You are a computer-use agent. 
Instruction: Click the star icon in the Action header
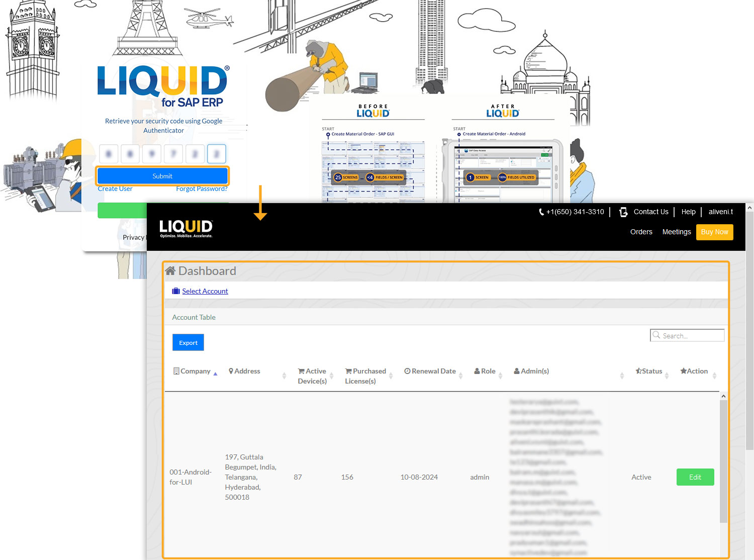[x=683, y=371]
